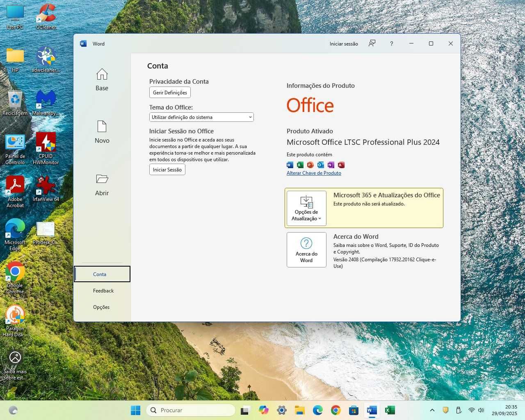Screen dimensions: 525x420
Task: Open Settings gear on the taskbar
Action: (x=281, y=410)
